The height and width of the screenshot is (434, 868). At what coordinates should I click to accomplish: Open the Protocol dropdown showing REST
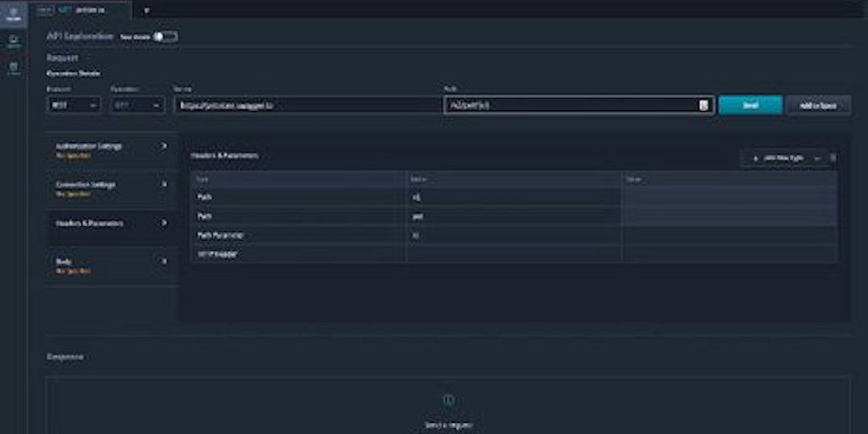tap(74, 104)
